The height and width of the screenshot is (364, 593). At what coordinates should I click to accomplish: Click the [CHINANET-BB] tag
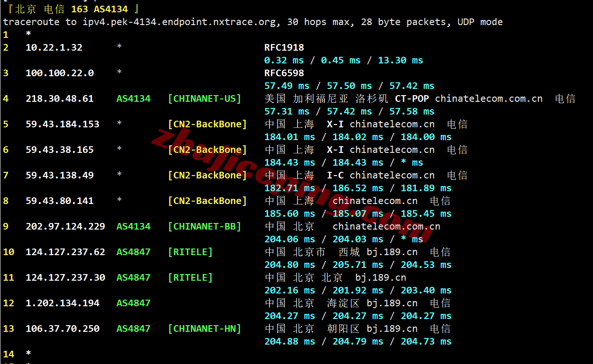pyautogui.click(x=205, y=226)
